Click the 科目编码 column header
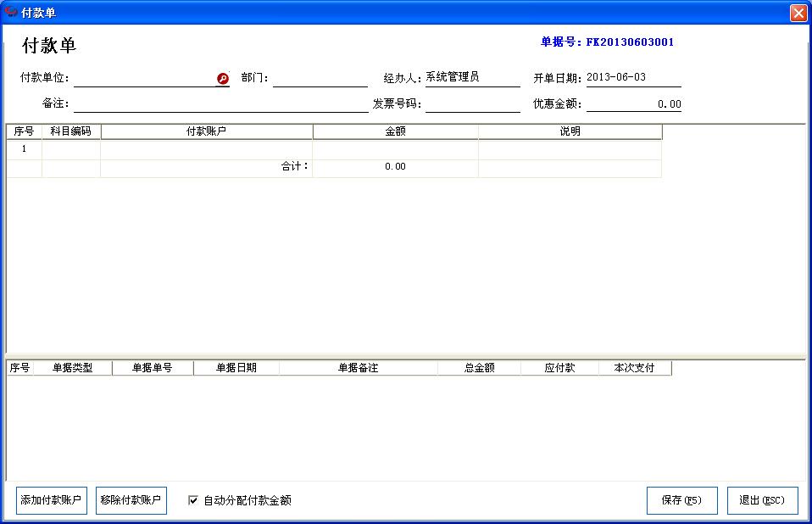 [71, 131]
